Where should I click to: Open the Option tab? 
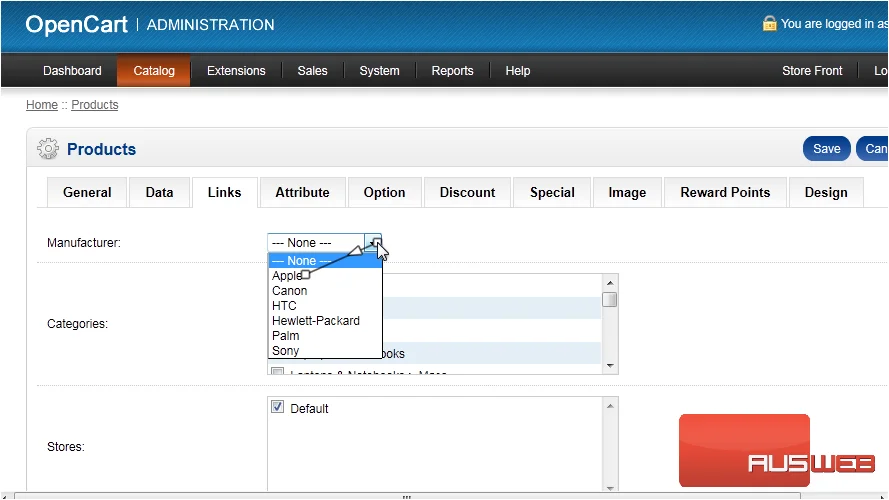(x=384, y=193)
